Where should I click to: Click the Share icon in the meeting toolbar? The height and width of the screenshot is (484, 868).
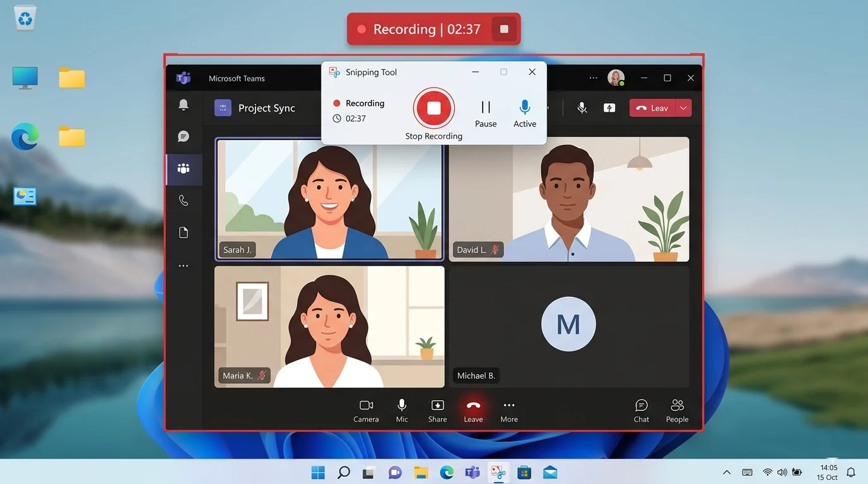coord(437,406)
